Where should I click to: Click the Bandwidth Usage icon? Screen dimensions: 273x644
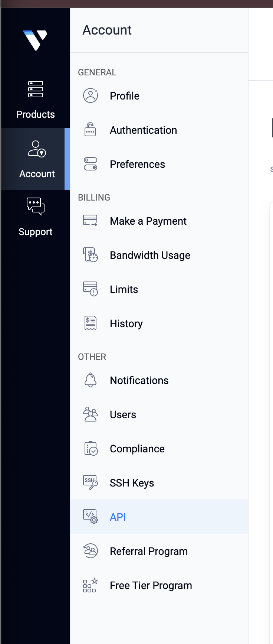[x=91, y=255]
